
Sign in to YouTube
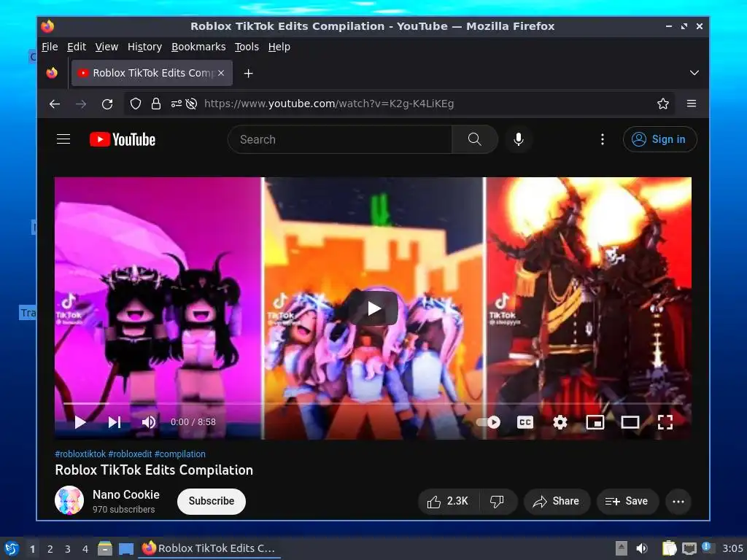659,139
